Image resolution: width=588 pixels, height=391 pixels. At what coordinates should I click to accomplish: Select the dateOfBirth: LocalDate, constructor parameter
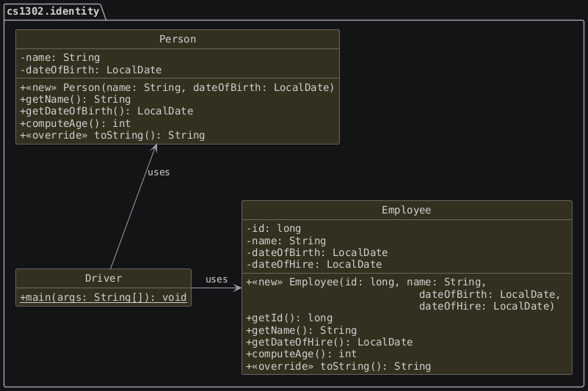(x=490, y=294)
